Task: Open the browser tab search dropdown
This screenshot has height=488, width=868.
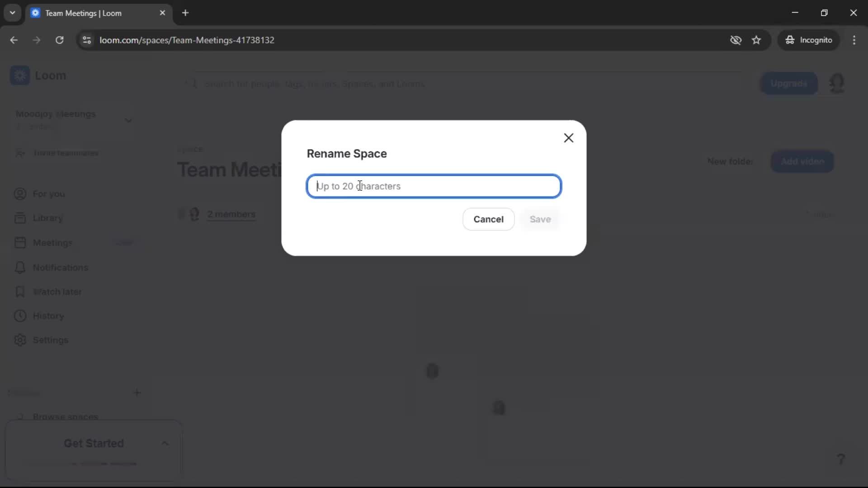Action: 12,13
